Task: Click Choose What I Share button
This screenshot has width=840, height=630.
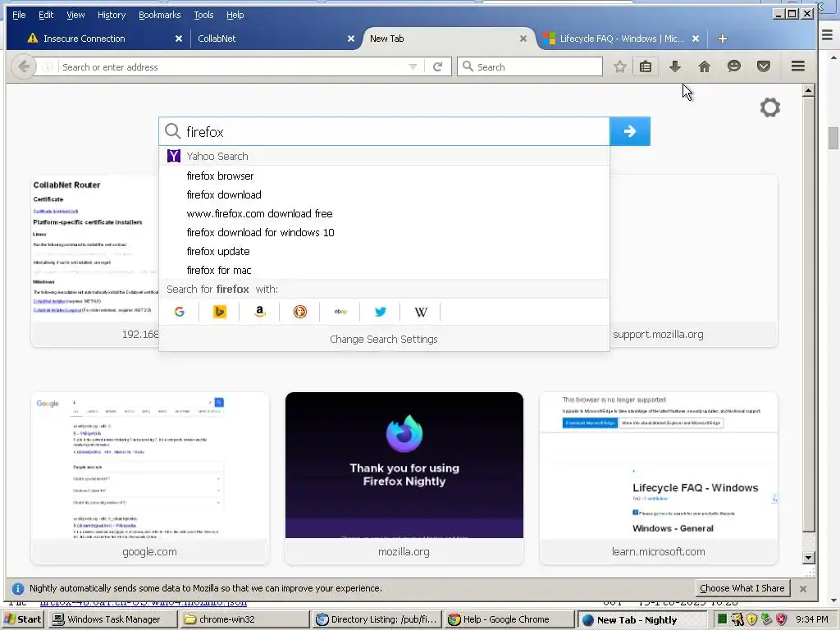Action: (x=742, y=588)
